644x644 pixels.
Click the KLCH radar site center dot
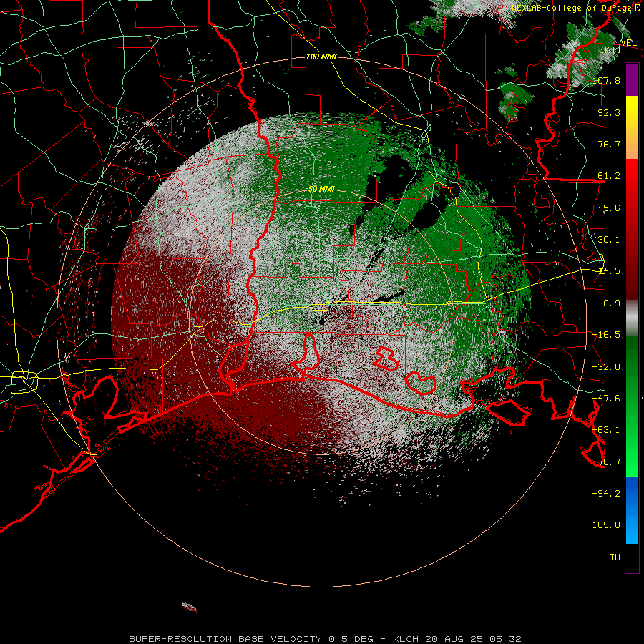tap(321, 322)
